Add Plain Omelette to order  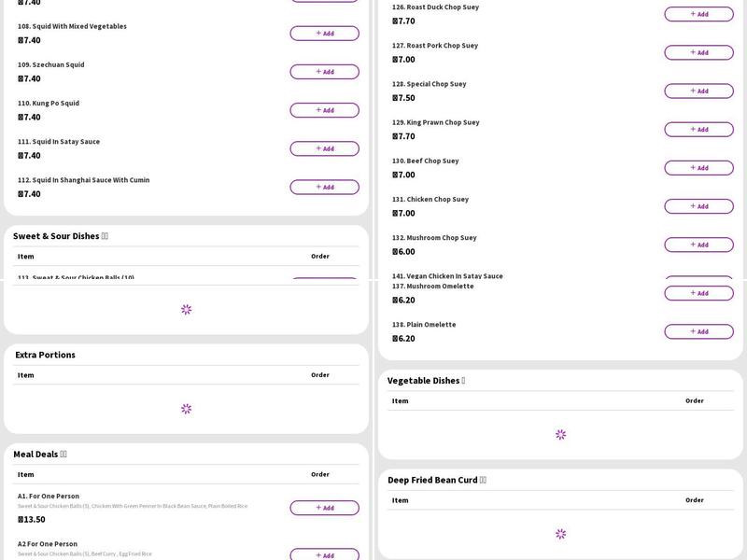tap(698, 331)
